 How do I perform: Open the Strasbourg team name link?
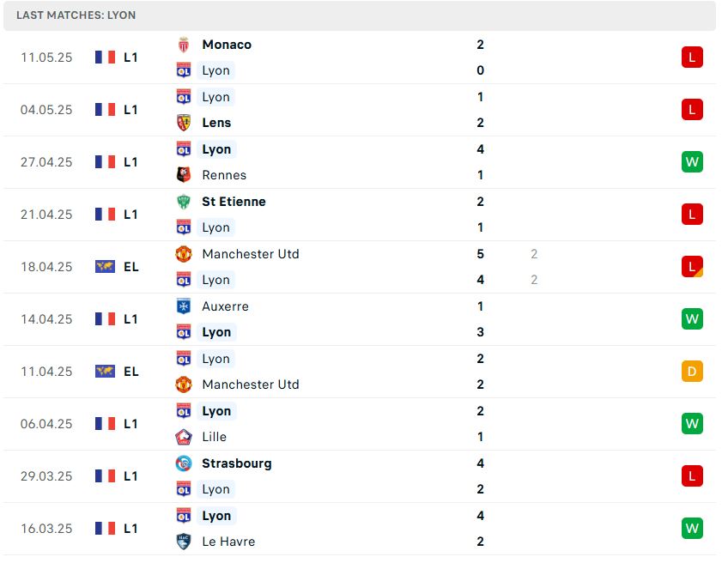point(237,463)
